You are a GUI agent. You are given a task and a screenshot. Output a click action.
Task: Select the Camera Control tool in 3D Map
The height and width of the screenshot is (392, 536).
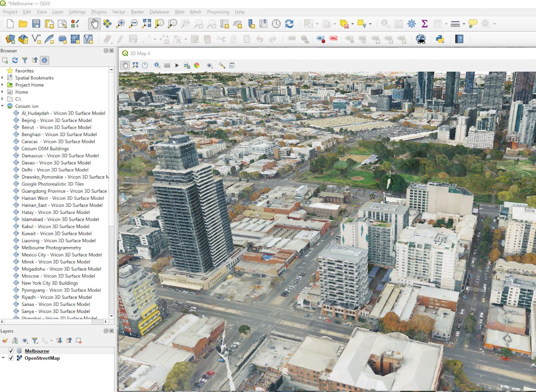[x=124, y=65]
